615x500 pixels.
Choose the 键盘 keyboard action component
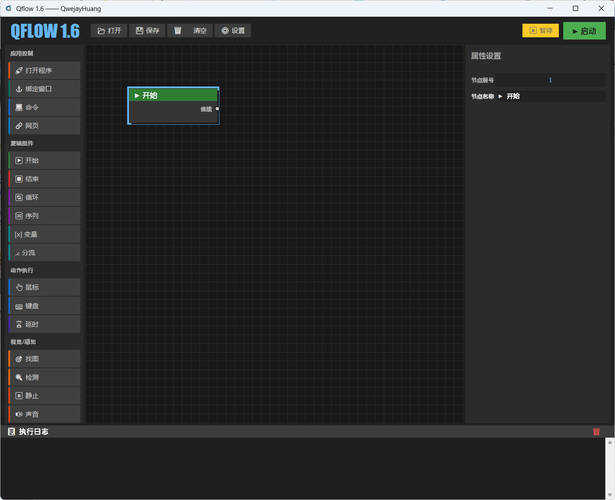click(x=44, y=306)
